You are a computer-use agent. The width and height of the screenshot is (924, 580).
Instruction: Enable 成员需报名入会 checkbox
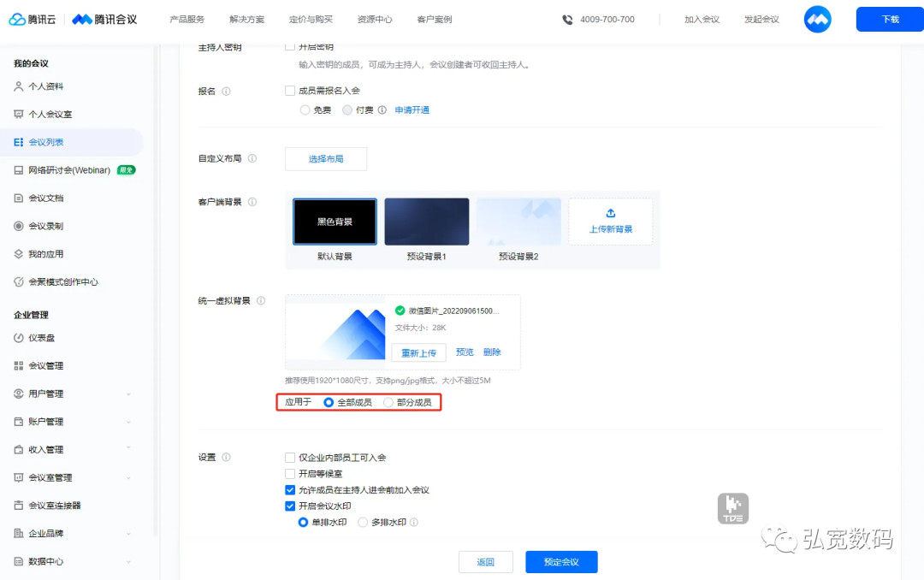click(x=291, y=90)
